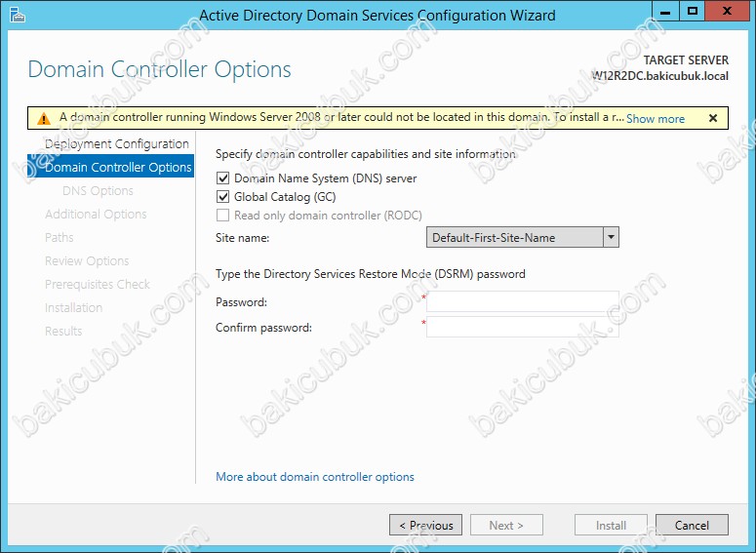
Task: Cancel the configuration wizard
Action: (x=692, y=525)
